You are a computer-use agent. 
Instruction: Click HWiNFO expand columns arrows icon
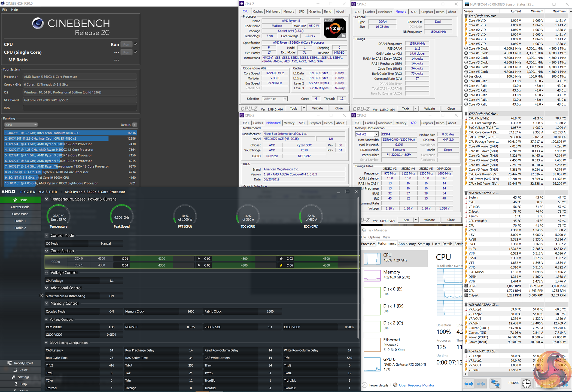[468, 384]
